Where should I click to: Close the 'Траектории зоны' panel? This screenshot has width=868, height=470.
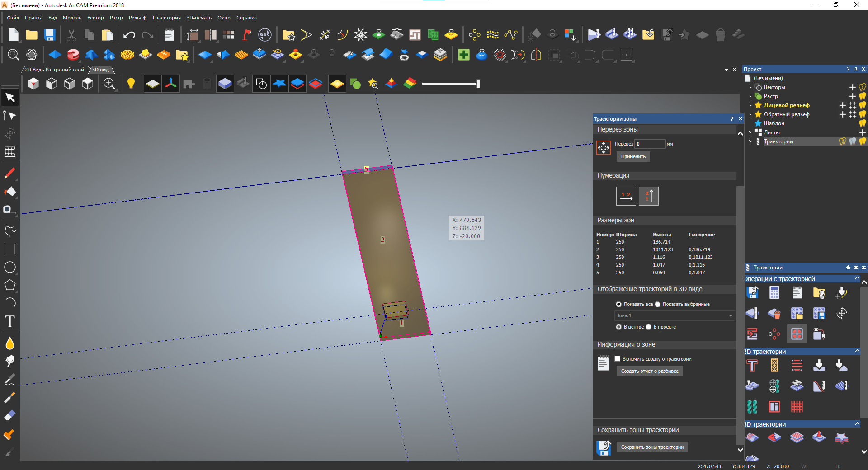[741, 119]
